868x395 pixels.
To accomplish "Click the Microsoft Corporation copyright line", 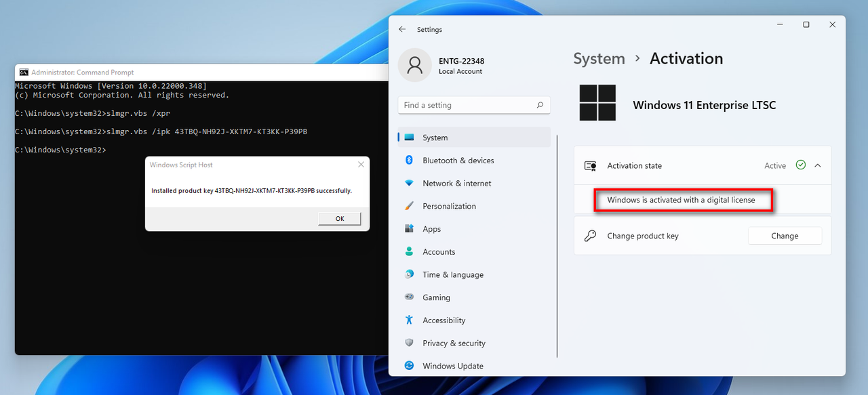I will (x=122, y=96).
